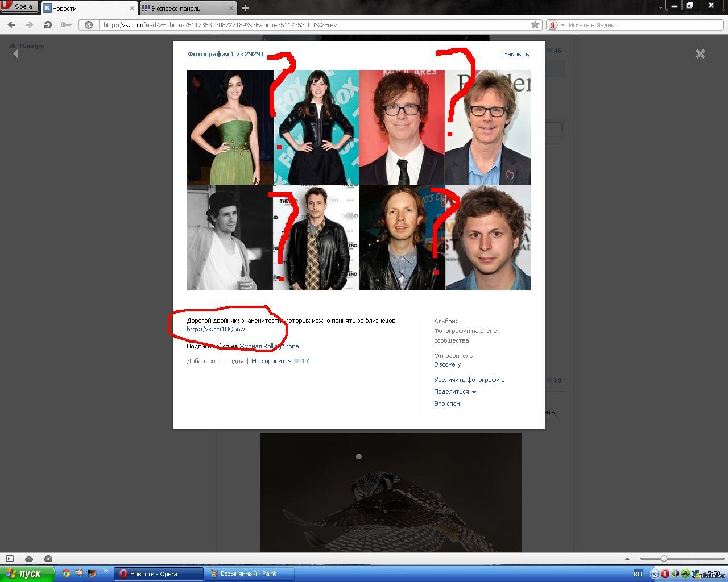Switch to the Новости tab
Screen dimensions: 728x582
pyautogui.click(x=89, y=8)
